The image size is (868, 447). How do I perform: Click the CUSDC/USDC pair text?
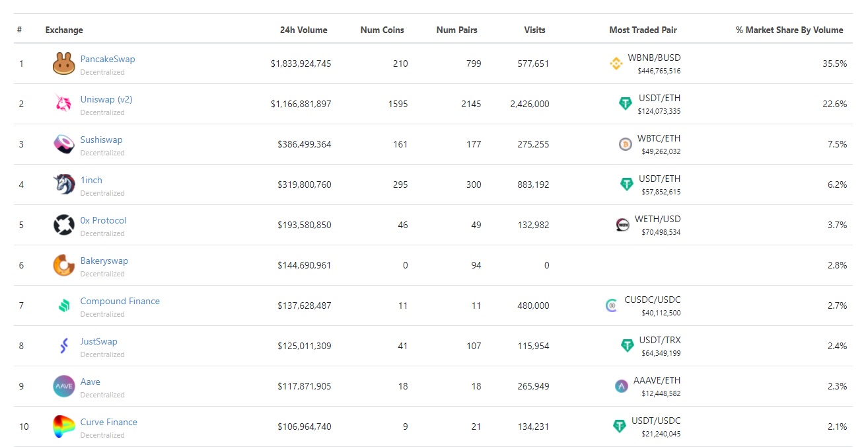point(653,300)
